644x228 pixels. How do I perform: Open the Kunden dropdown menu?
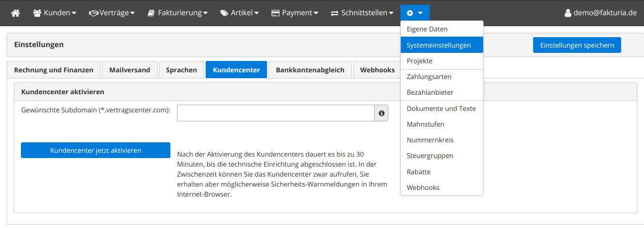pos(55,13)
